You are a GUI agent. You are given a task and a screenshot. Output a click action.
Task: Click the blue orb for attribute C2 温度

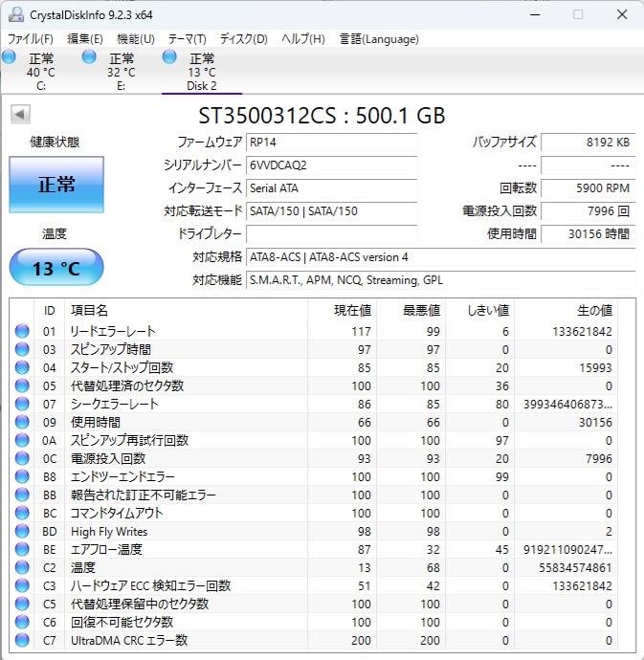[x=22, y=567]
